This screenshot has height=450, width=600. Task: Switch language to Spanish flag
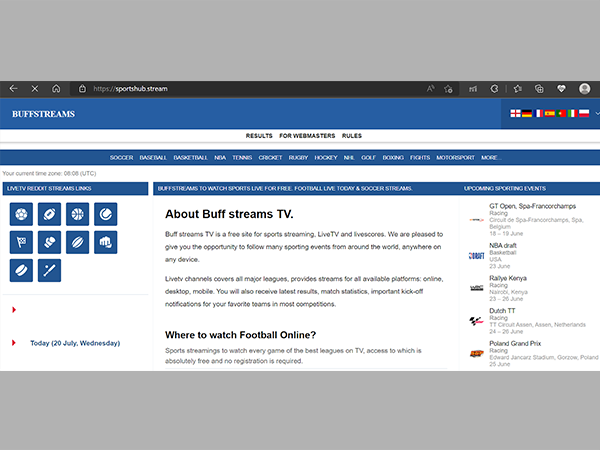(x=550, y=113)
